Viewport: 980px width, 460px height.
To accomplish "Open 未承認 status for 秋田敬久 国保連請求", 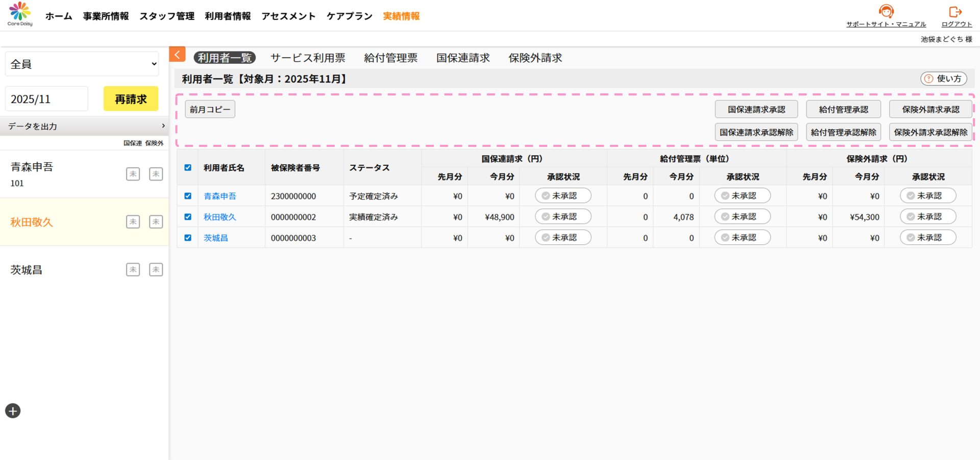I will 563,217.
